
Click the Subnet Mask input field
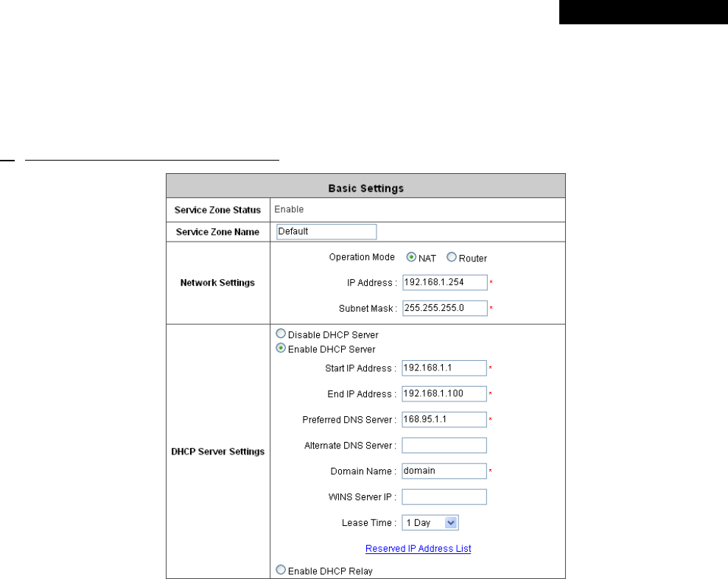[x=445, y=309]
